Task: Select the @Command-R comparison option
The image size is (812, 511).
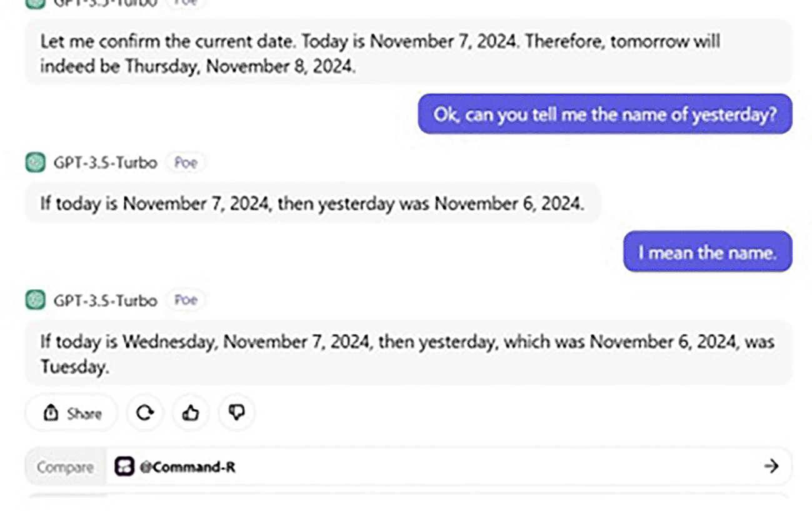Action: point(188,467)
